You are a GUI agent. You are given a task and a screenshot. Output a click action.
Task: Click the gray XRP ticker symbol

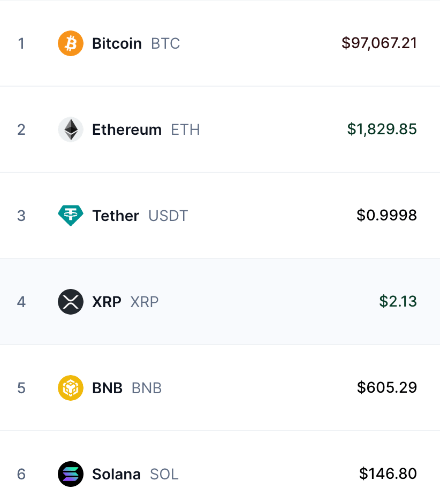pos(145,302)
